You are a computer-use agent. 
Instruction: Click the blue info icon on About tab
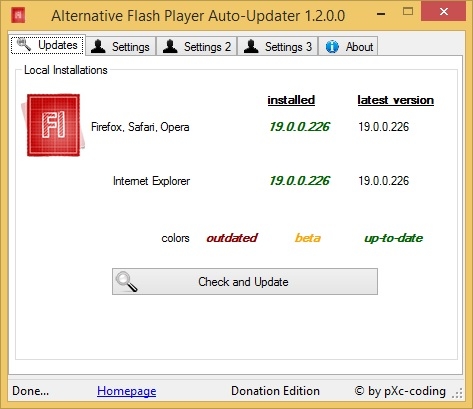point(332,47)
